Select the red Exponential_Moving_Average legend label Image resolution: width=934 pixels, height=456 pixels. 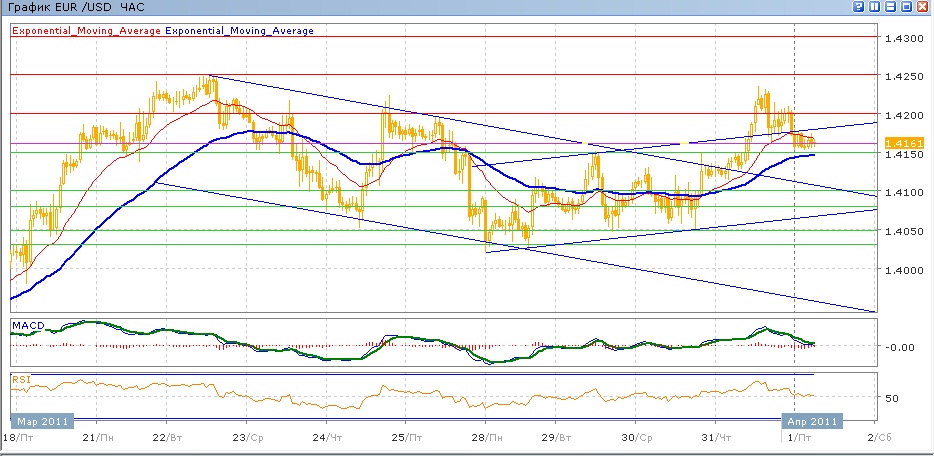tap(86, 30)
